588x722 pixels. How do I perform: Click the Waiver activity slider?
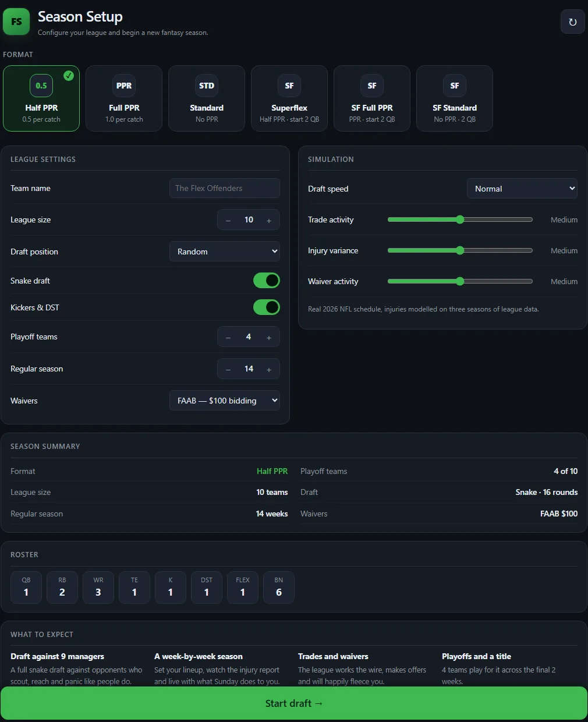[x=460, y=281]
